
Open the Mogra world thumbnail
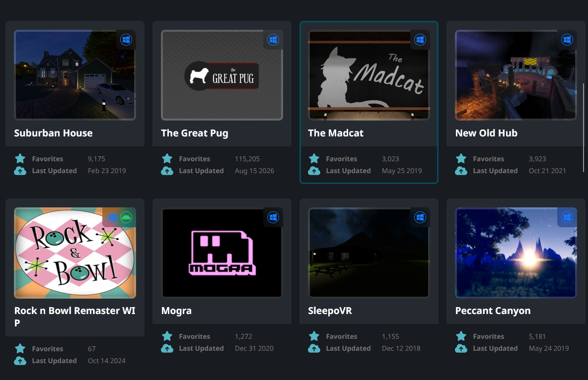[222, 253]
